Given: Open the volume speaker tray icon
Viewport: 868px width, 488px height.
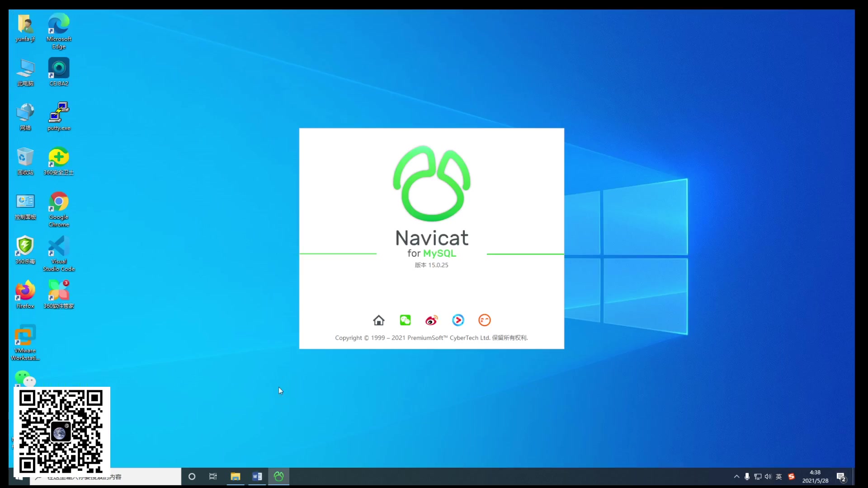Looking at the screenshot, I should [768, 476].
